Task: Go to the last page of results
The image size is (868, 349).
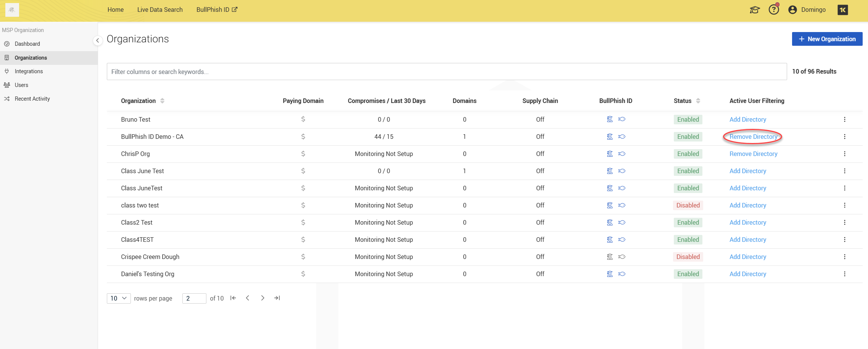Action: [x=277, y=298]
